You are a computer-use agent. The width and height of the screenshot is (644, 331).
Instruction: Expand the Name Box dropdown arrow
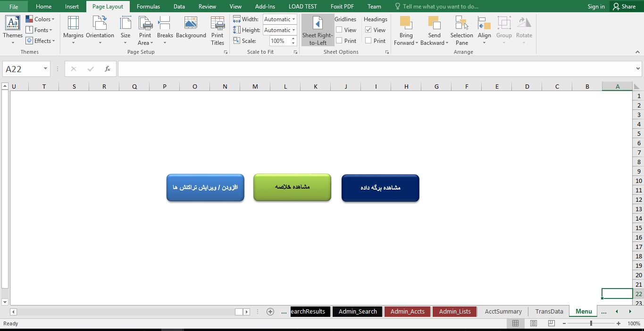coord(46,69)
